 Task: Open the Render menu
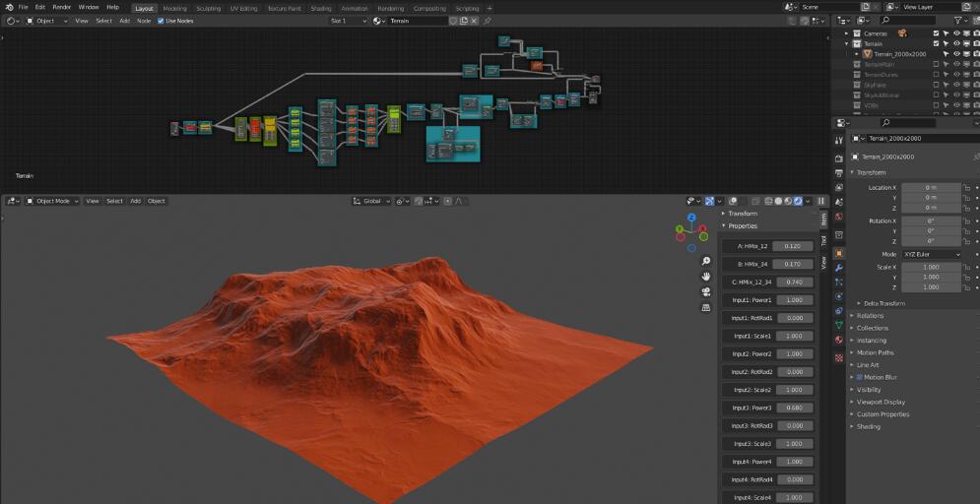(61, 7)
